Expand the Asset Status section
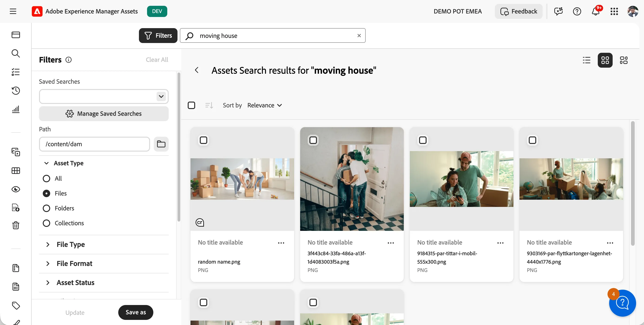 48,282
